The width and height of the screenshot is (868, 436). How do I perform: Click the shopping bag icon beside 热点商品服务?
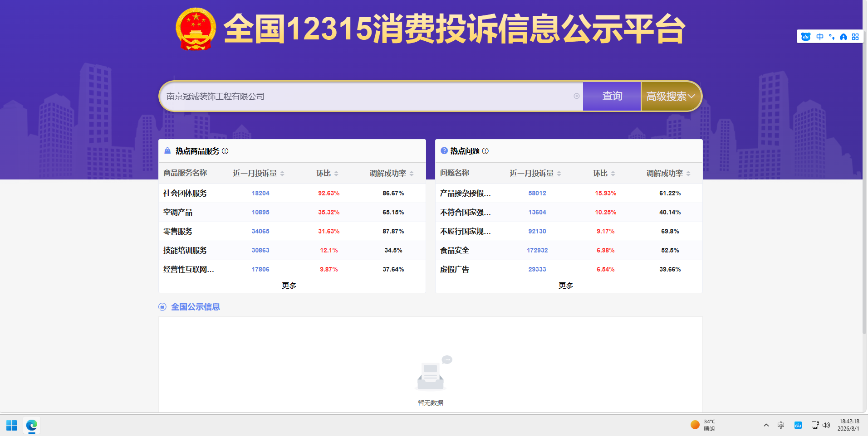pos(167,150)
